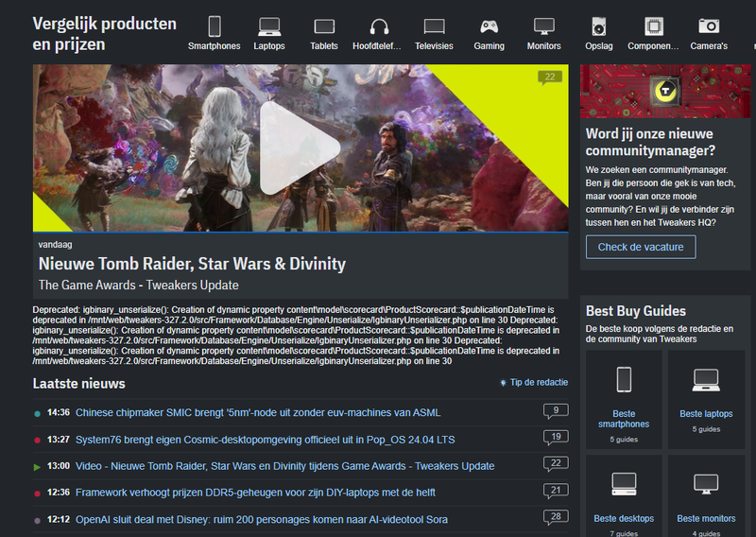Click the Check de vacature button

(x=641, y=247)
